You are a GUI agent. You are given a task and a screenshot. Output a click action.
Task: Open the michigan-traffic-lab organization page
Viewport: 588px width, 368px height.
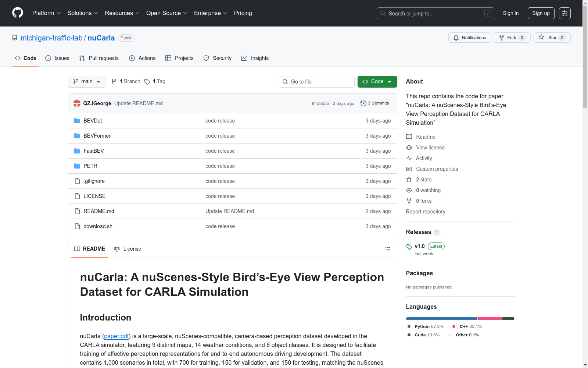51,38
